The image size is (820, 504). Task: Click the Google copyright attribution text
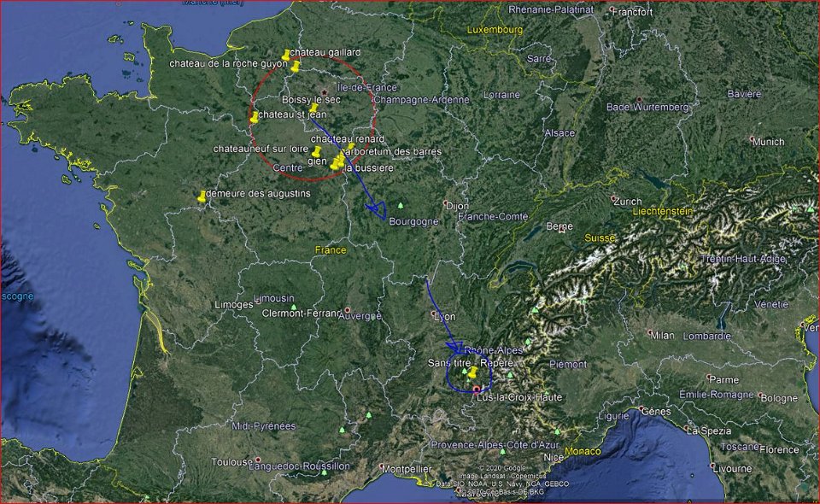click(x=503, y=468)
